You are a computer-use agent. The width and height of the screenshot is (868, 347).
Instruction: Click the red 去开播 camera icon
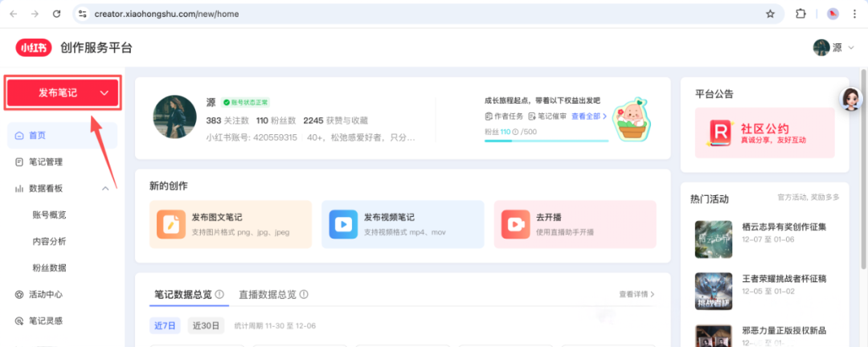[x=515, y=224]
